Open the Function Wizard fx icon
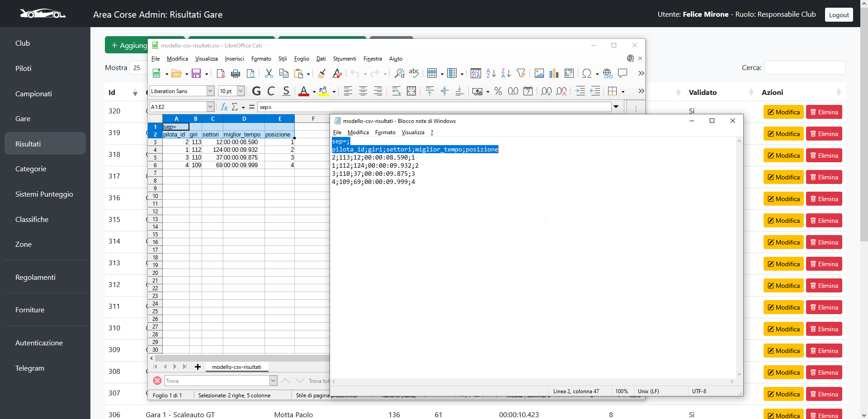This screenshot has height=419, width=868. [x=224, y=107]
